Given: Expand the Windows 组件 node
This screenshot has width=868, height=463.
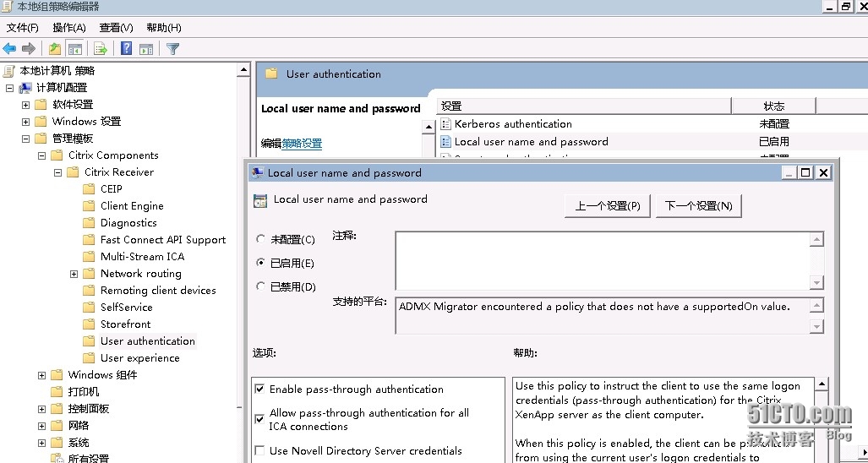Looking at the screenshot, I should pyautogui.click(x=41, y=375).
